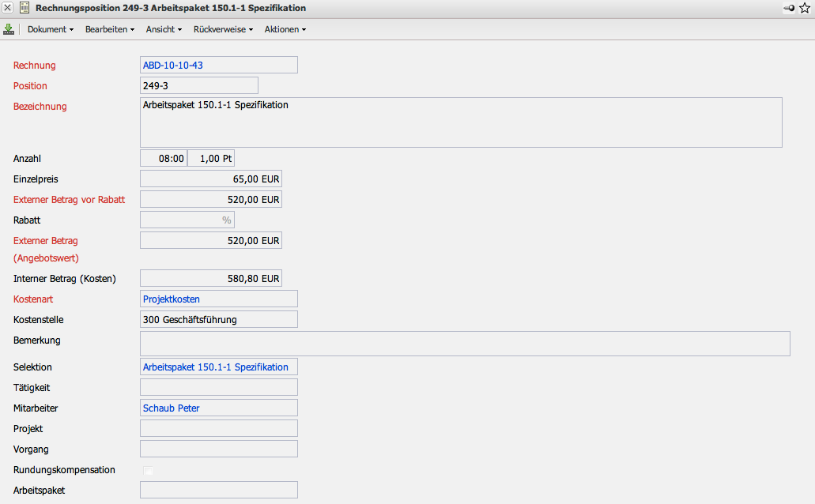Click the Arbeitspaket 150.1-1 Spezifikation selection link
Viewport: 815px width, 504px height.
215,367
